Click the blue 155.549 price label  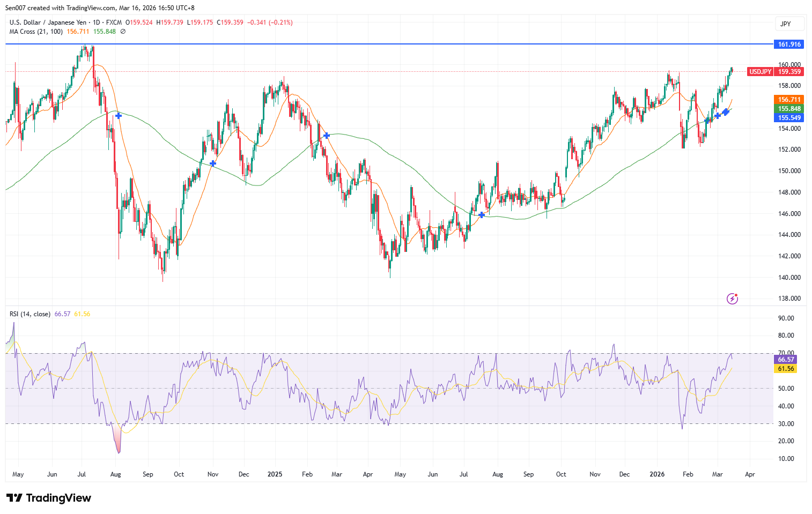coord(788,118)
